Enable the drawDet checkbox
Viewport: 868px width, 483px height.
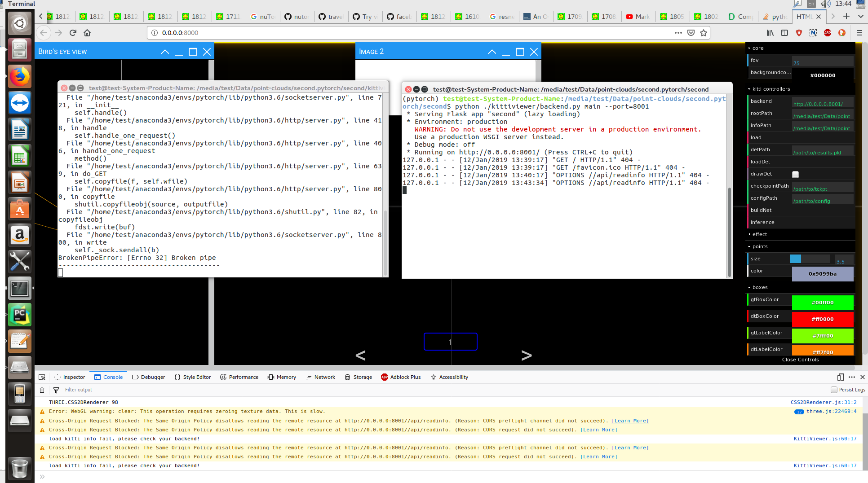coord(795,174)
